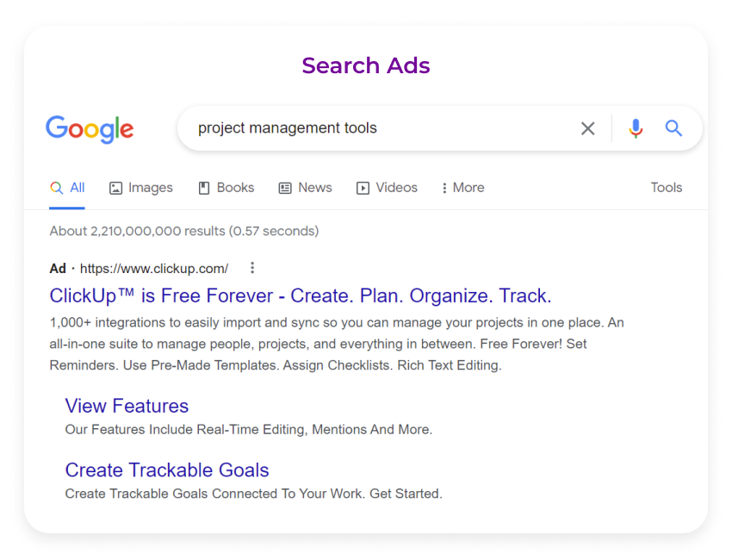Click the View Features sitelink
Viewport: 732px width, 560px height.
tap(127, 406)
